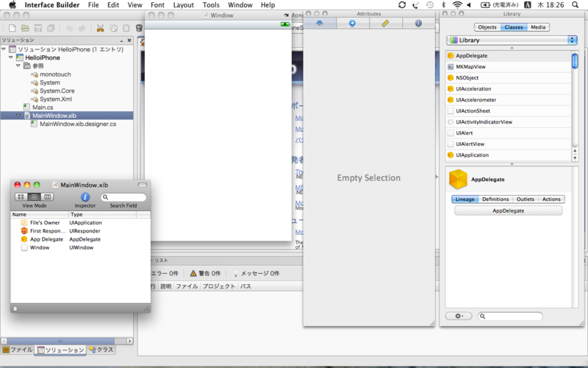Viewport: 588px width, 368px height.
Task: Select File's Owner cube icon
Action: click(x=24, y=223)
